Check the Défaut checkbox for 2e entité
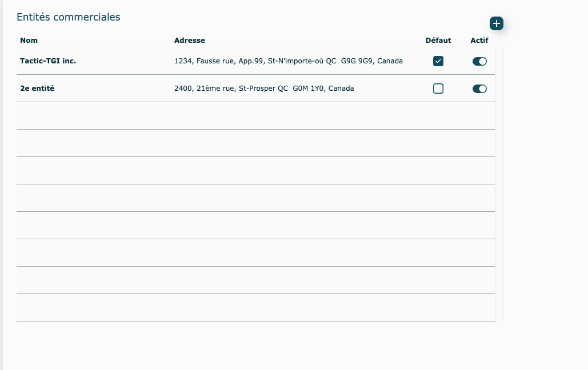 point(438,89)
